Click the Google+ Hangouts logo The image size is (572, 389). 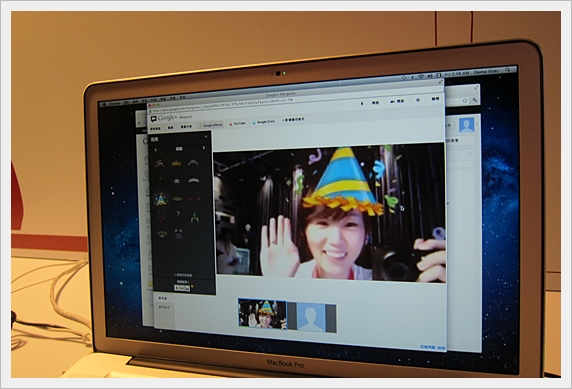[x=171, y=118]
